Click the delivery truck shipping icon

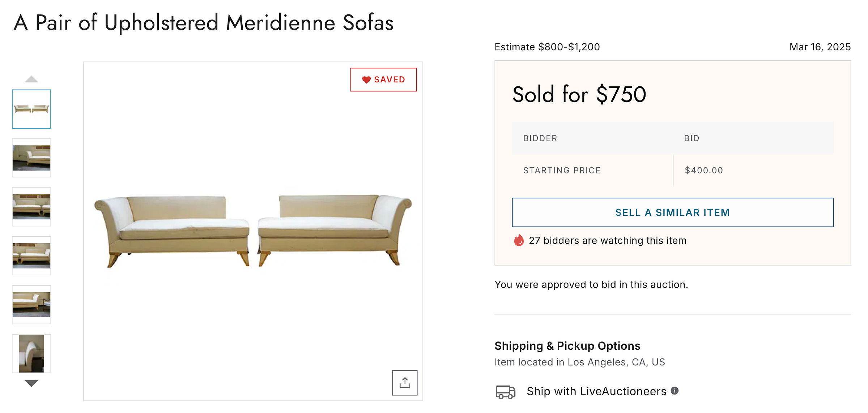pyautogui.click(x=505, y=392)
